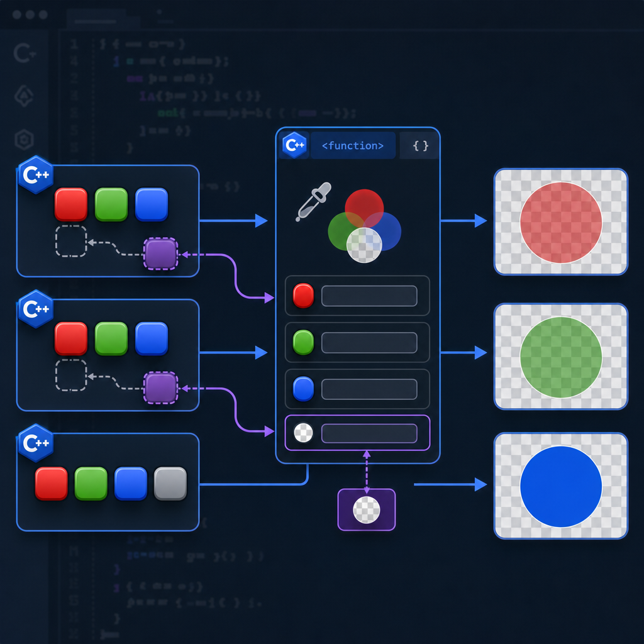Screen dimensions: 644x644
Task: Click the purple box with checkered circle below function panel
Action: point(367,509)
